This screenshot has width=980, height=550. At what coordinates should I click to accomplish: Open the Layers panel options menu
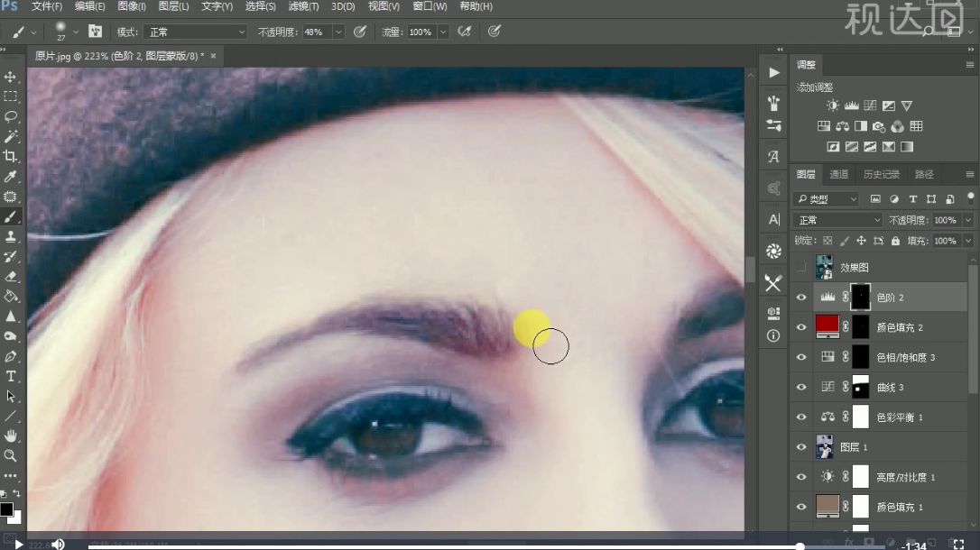point(969,175)
